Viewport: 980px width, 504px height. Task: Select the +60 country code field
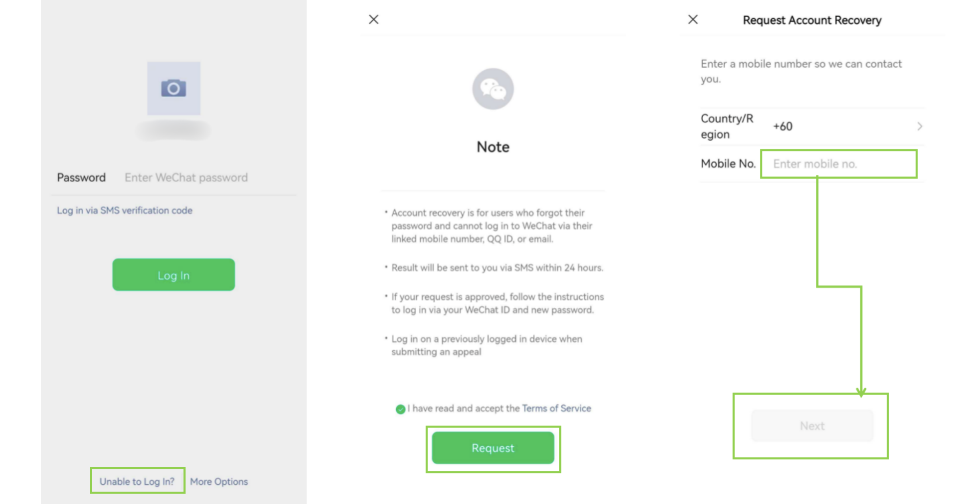783,127
